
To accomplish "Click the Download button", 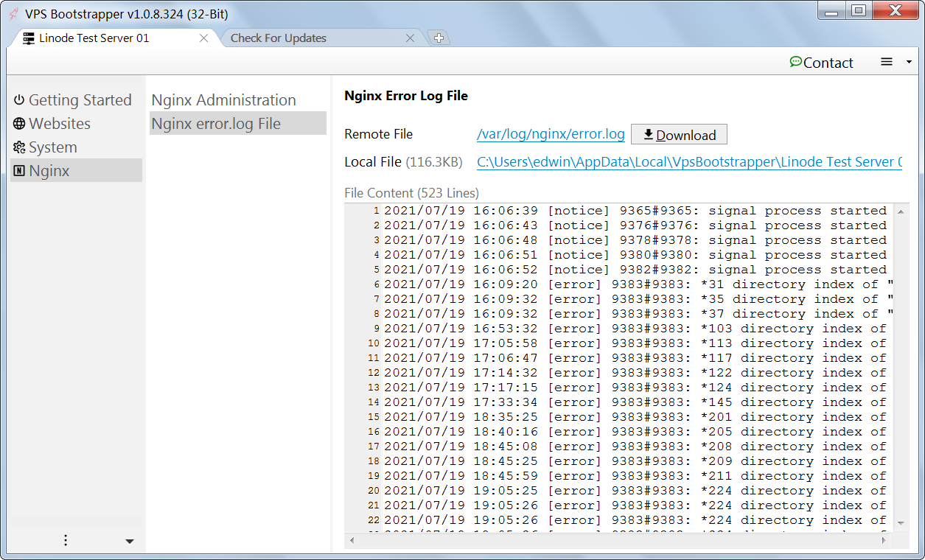I will coord(678,134).
